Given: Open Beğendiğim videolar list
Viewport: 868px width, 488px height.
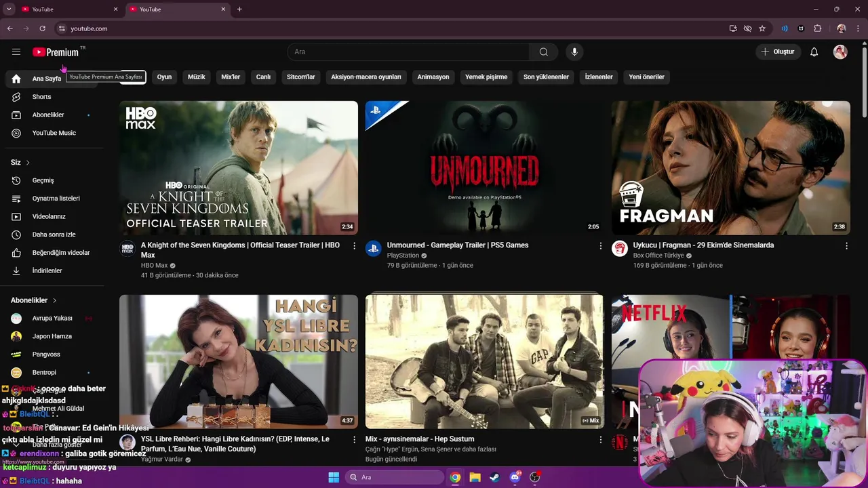Looking at the screenshot, I should 52,253.
